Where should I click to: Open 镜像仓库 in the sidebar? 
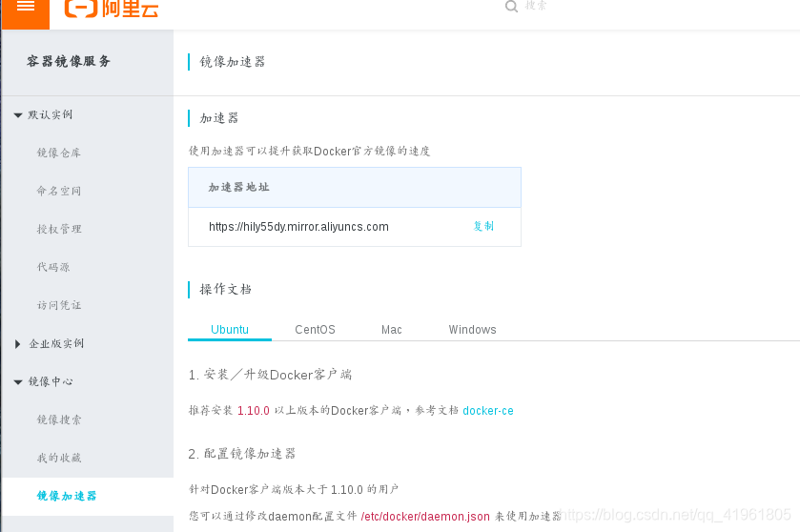click(59, 153)
